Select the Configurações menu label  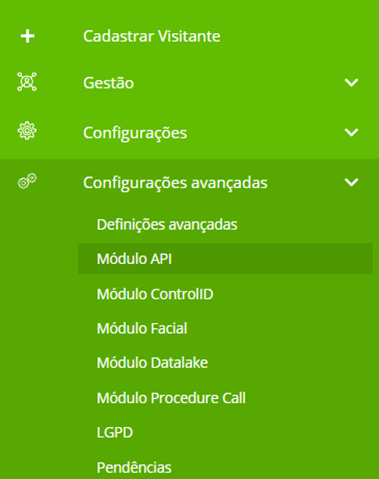(135, 133)
